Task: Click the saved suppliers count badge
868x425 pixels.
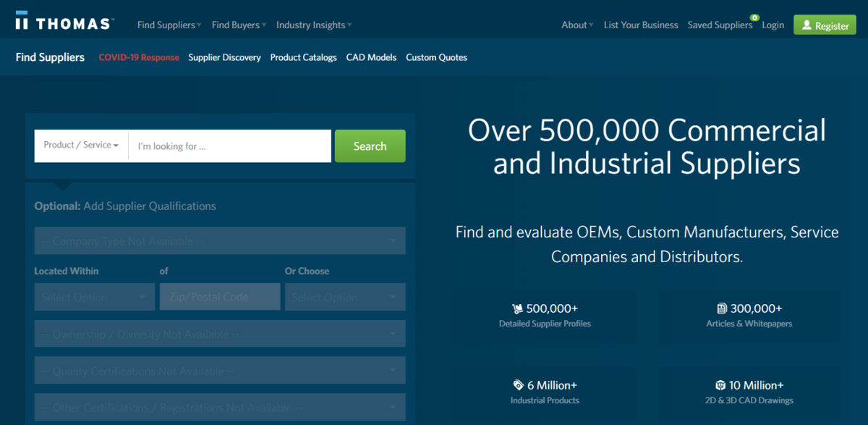Action: 754,17
